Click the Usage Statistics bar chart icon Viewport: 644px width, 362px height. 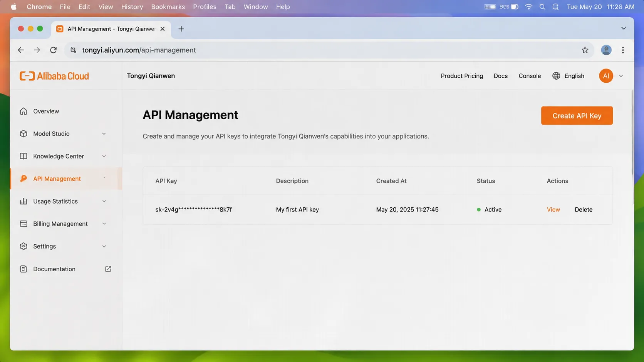[x=23, y=201]
